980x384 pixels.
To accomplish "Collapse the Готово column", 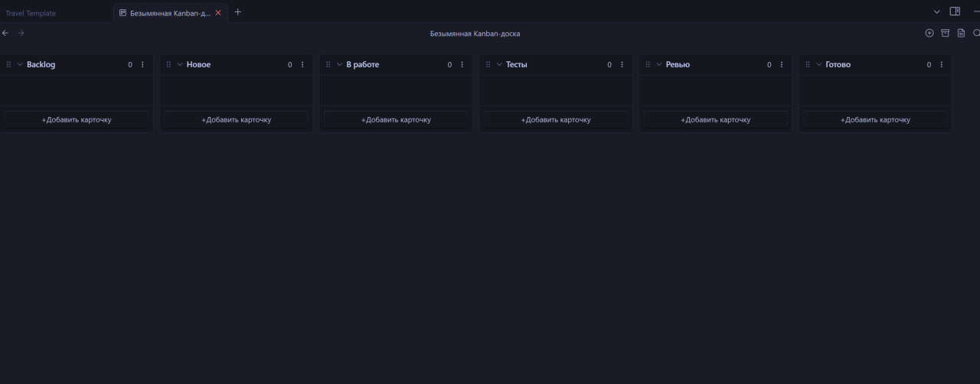I will click(819, 65).
